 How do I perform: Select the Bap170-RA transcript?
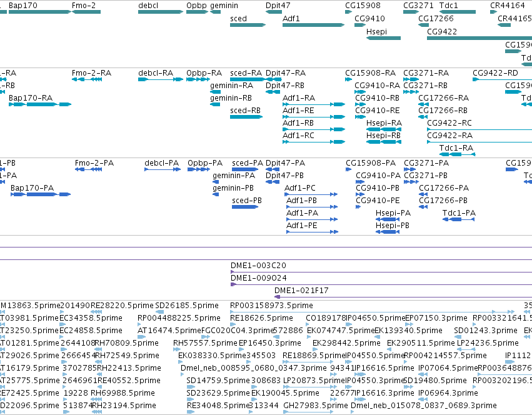point(40,104)
